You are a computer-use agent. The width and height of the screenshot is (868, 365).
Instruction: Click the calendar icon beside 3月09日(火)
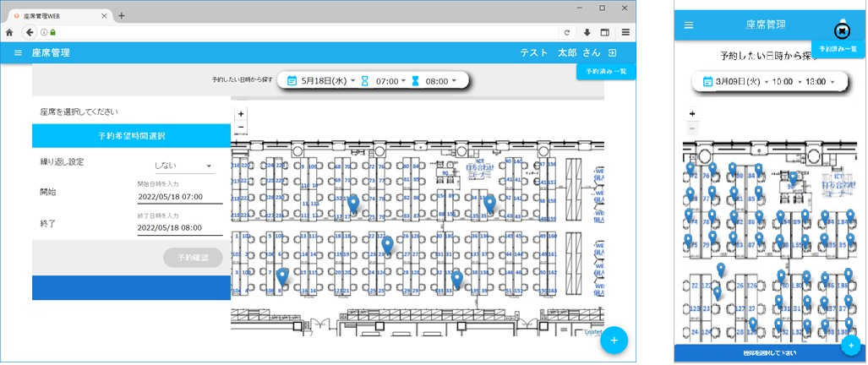click(707, 82)
